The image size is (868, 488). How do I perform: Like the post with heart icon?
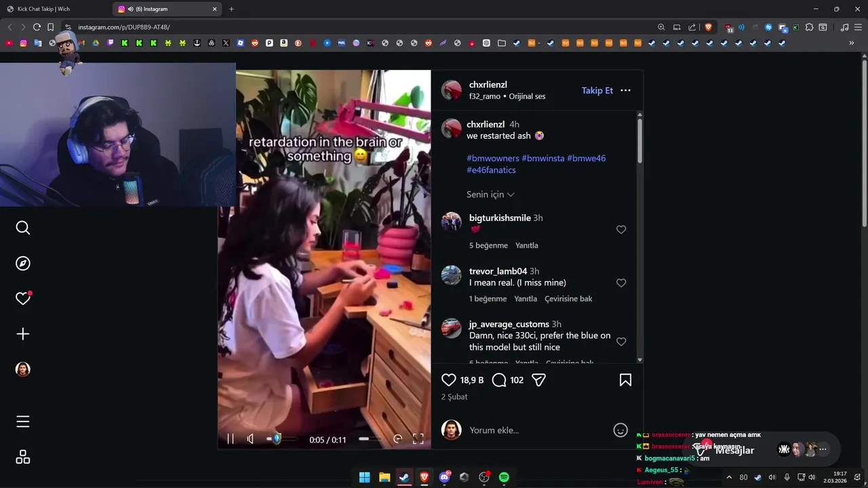point(449,380)
